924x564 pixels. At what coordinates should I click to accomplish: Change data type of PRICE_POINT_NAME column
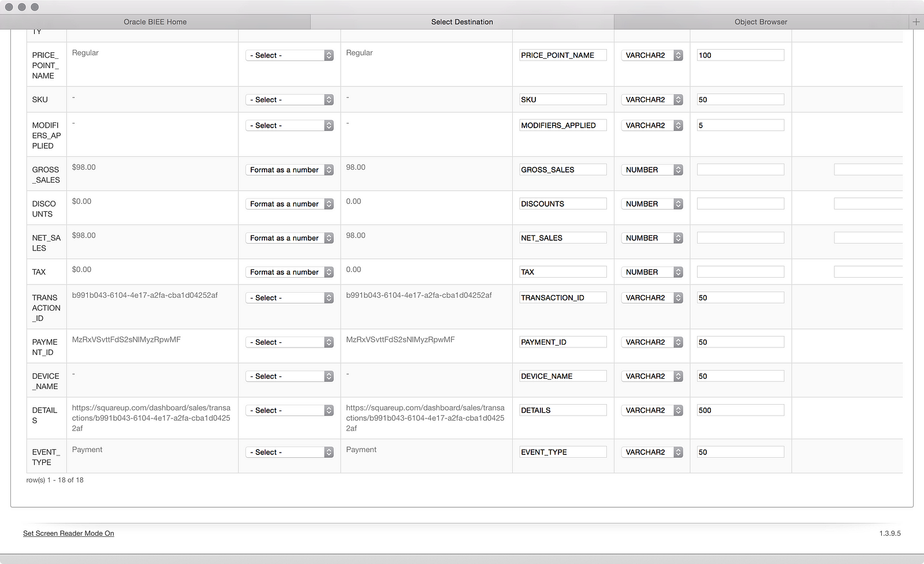(x=652, y=55)
